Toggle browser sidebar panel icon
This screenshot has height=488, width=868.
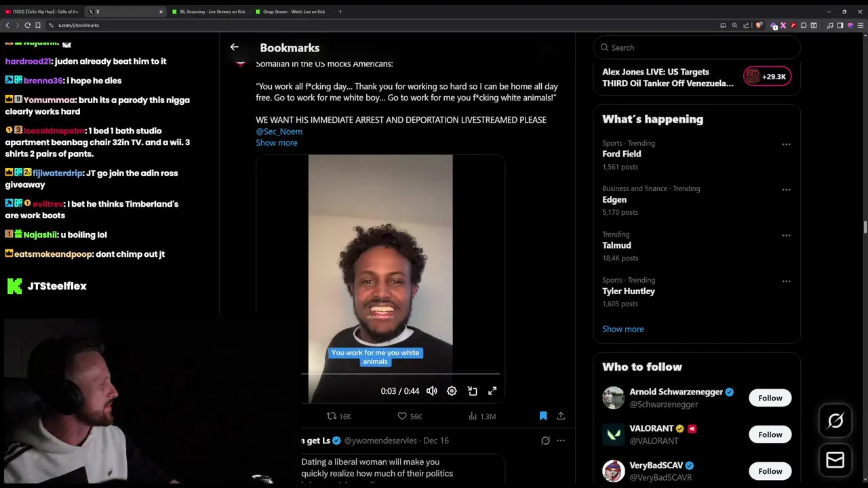[840, 25]
